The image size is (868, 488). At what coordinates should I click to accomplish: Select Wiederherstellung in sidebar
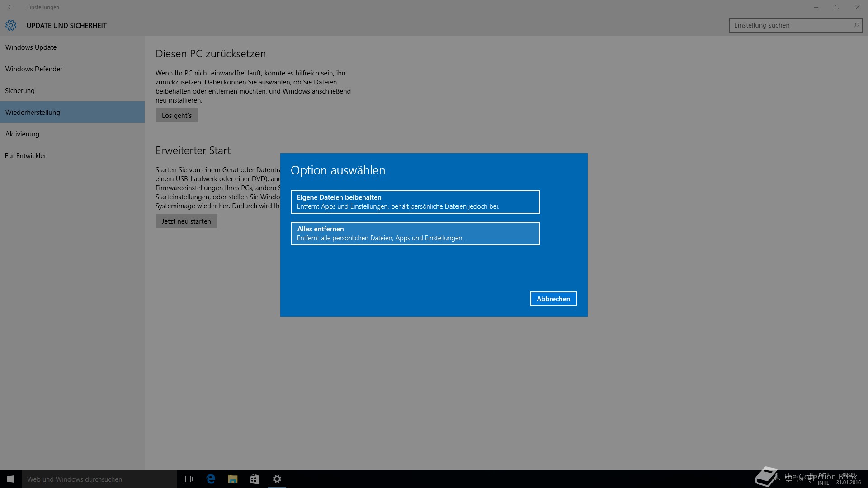[72, 112]
